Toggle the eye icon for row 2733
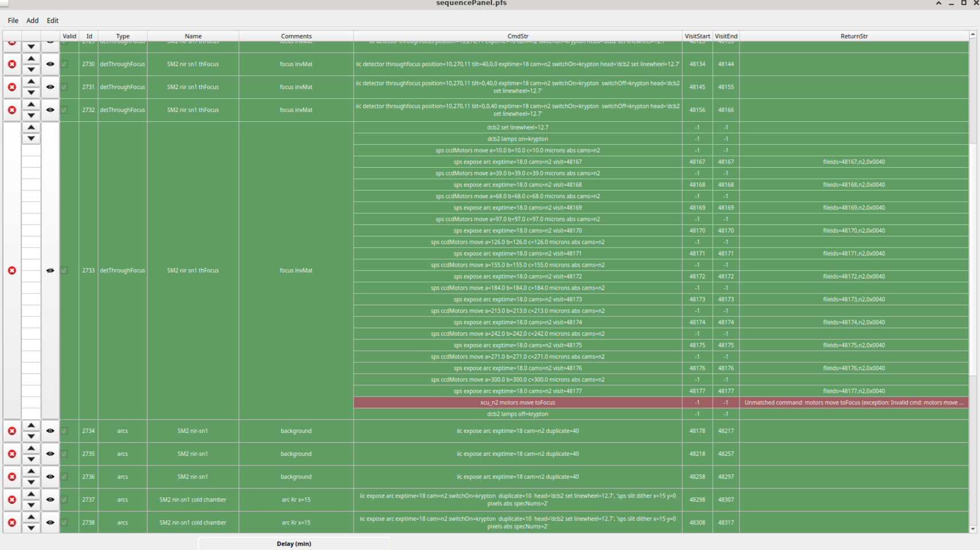Image resolution: width=980 pixels, height=550 pixels. pyautogui.click(x=50, y=270)
